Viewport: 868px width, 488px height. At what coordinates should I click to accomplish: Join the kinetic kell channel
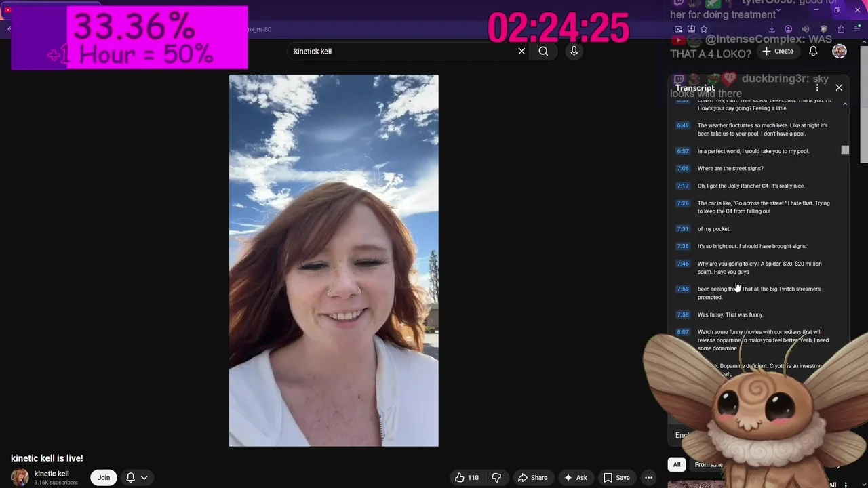pyautogui.click(x=104, y=477)
